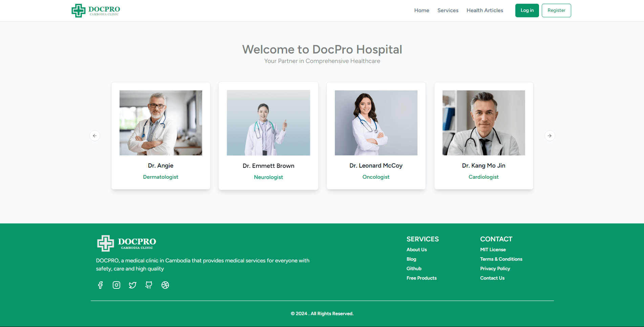644x327 pixels.
Task: Navigate to Services in top navigation
Action: [x=448, y=10]
